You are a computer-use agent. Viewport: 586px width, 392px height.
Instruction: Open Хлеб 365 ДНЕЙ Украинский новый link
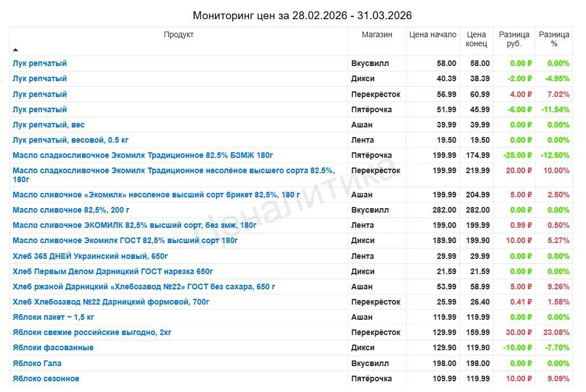pyautogui.click(x=90, y=256)
